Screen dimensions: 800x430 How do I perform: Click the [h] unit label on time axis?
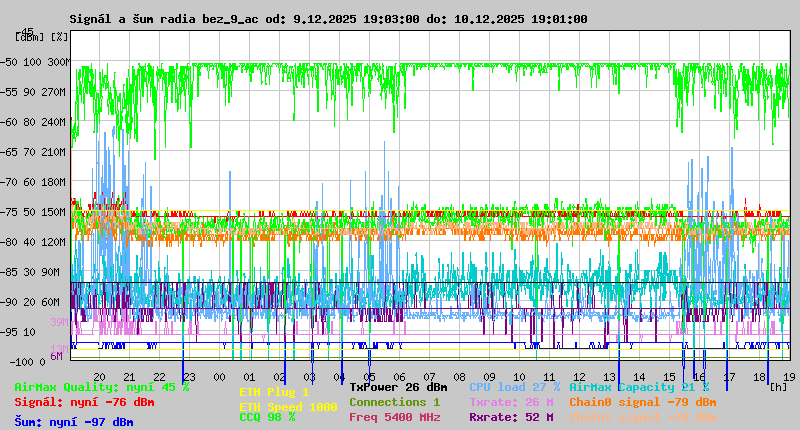click(778, 386)
